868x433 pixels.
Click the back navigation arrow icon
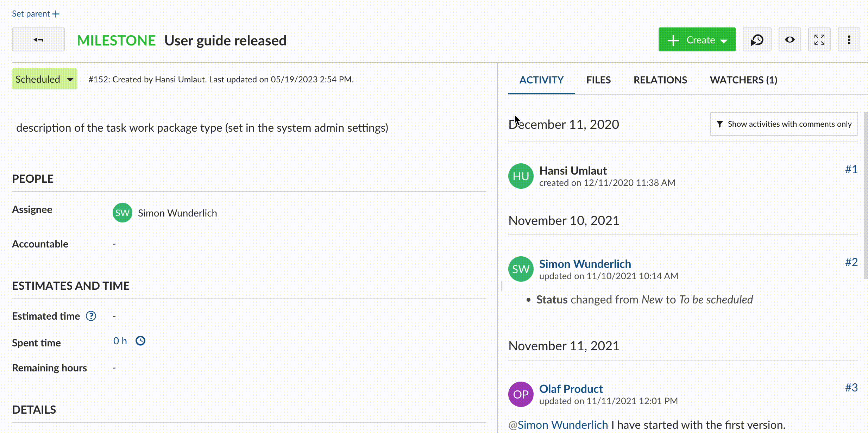[38, 39]
